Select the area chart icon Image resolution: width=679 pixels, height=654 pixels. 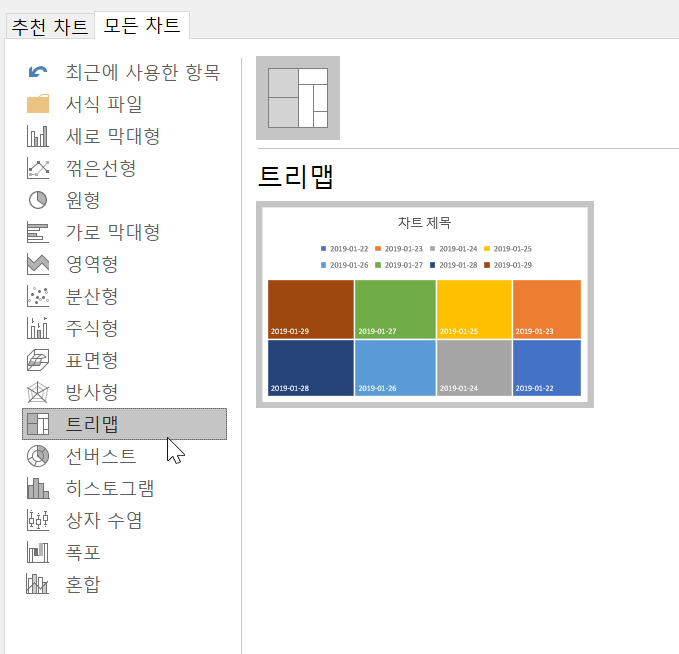(38, 264)
